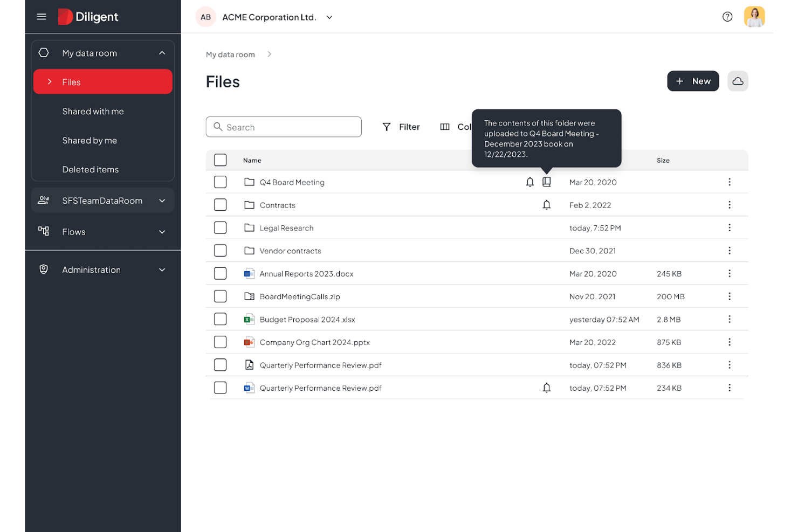Screen dimensions: 798x532
Task: Open the hamburger menu
Action: point(41,17)
